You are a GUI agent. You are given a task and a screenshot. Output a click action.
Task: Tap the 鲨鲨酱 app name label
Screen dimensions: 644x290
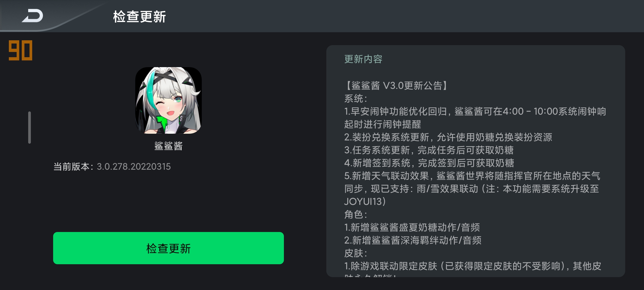[169, 146]
